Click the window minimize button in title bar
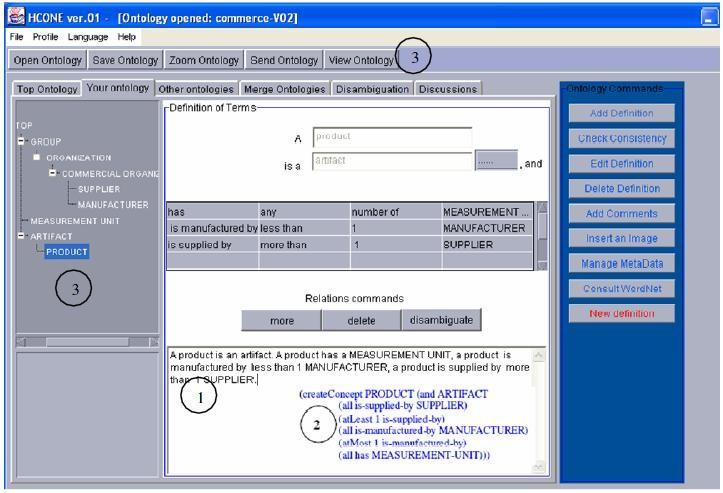 point(709,17)
